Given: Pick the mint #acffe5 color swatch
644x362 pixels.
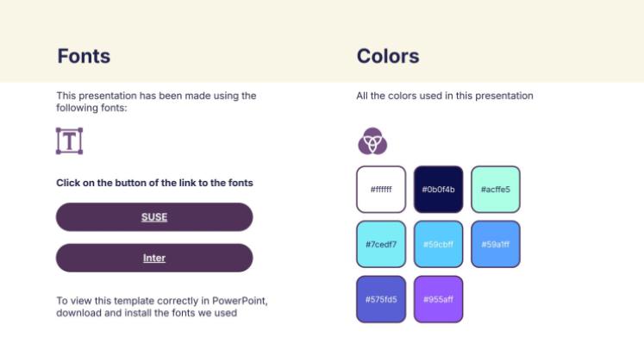Looking at the screenshot, I should (x=496, y=190).
